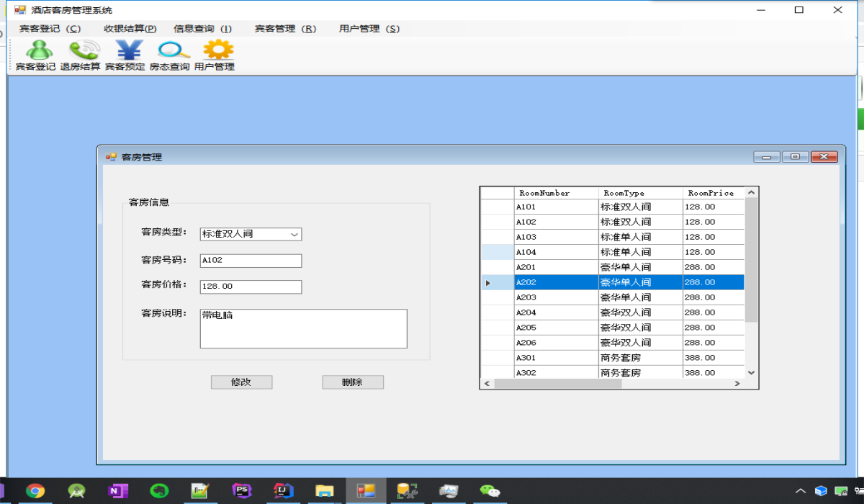864x504 pixels.
Task: Open the 信息查询 (I) menu
Action: pos(202,29)
